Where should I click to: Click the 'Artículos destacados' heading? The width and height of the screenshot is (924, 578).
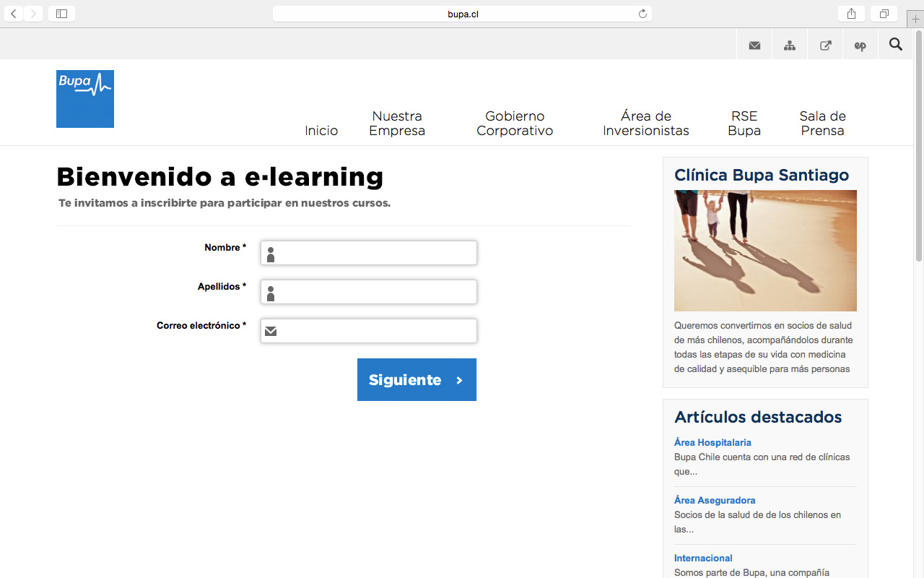pos(758,417)
